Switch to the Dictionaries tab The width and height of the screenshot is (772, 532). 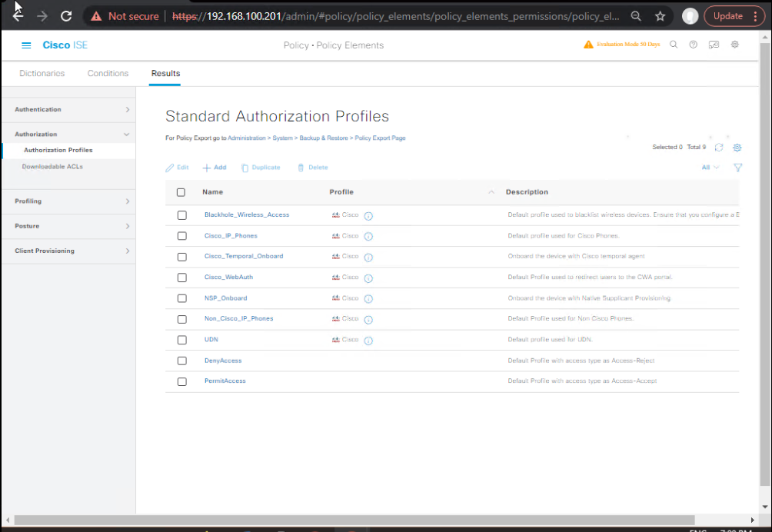[x=42, y=73]
